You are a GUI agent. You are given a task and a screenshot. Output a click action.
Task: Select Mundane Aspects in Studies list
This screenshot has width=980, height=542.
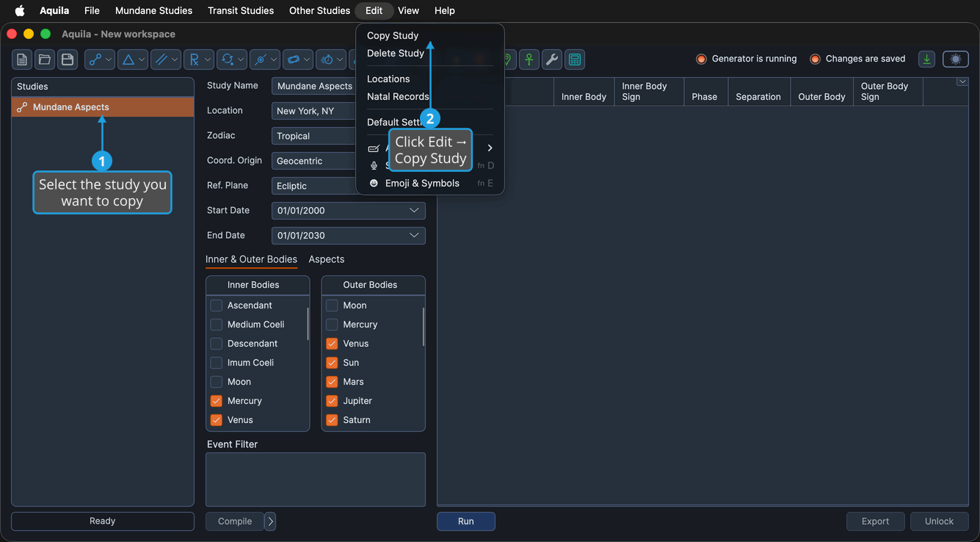pyautogui.click(x=103, y=107)
